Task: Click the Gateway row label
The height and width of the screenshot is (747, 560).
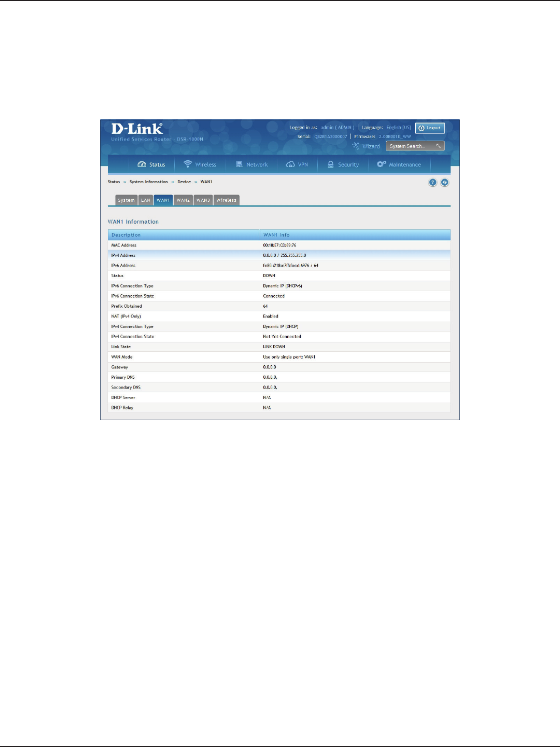Action: coord(120,367)
